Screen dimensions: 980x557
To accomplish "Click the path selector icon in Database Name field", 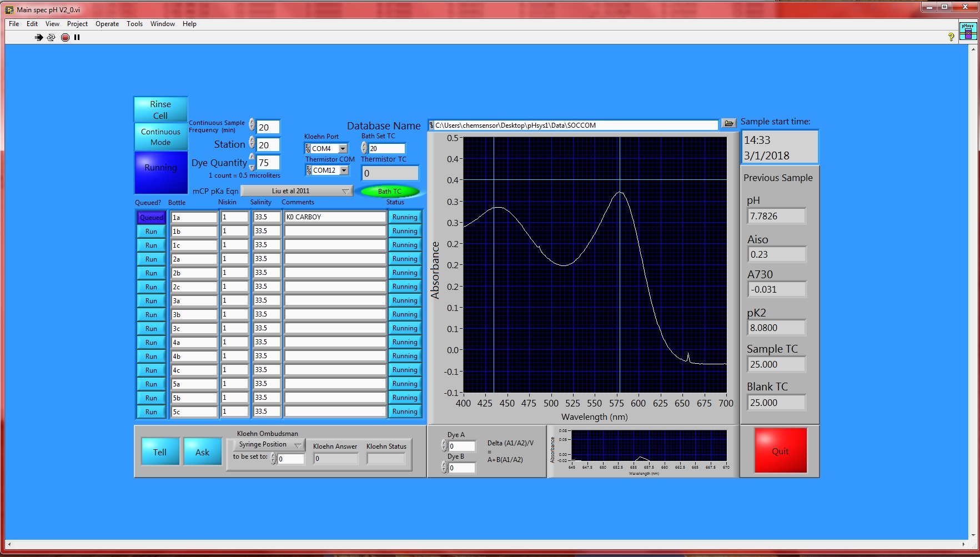I will (431, 125).
